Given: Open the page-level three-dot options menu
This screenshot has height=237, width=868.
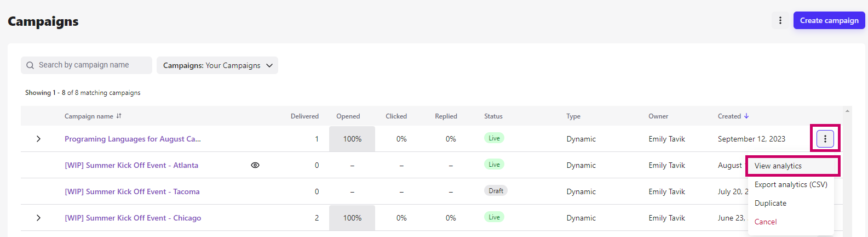Looking at the screenshot, I should coord(780,20).
